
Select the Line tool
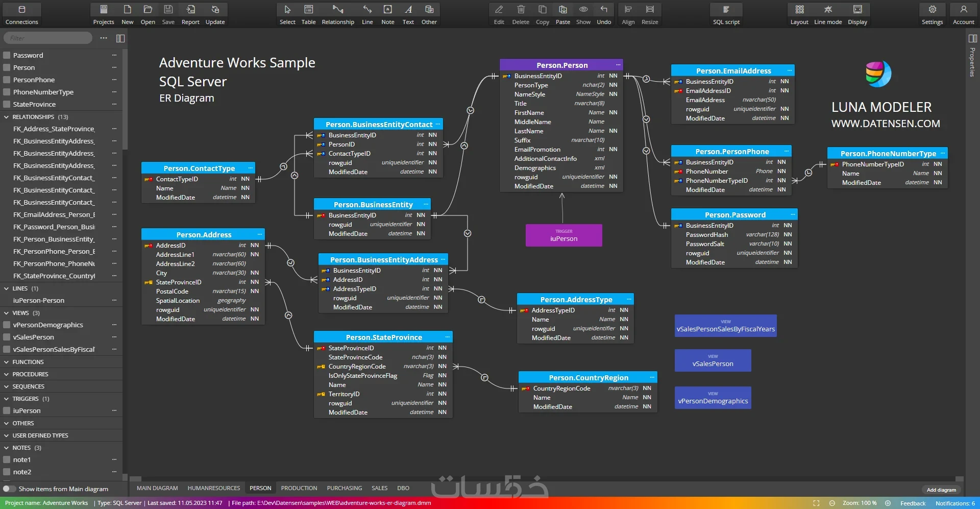pos(367,14)
